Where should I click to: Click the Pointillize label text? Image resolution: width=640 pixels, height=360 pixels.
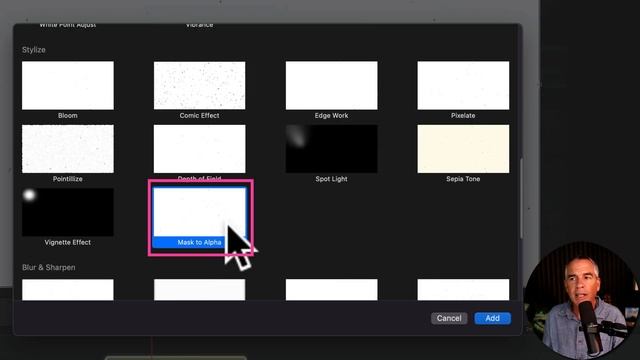coord(68,179)
